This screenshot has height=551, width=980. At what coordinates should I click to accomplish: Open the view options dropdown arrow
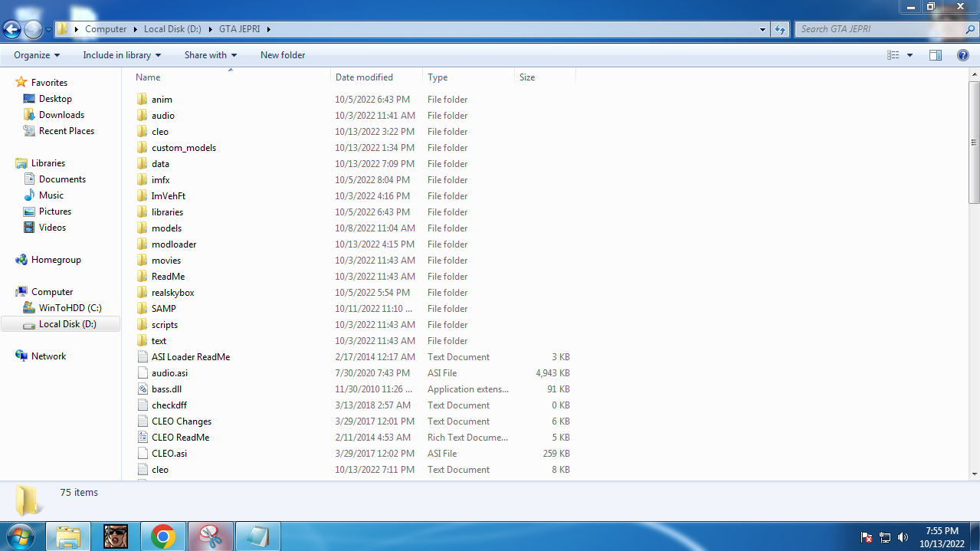pyautogui.click(x=910, y=55)
